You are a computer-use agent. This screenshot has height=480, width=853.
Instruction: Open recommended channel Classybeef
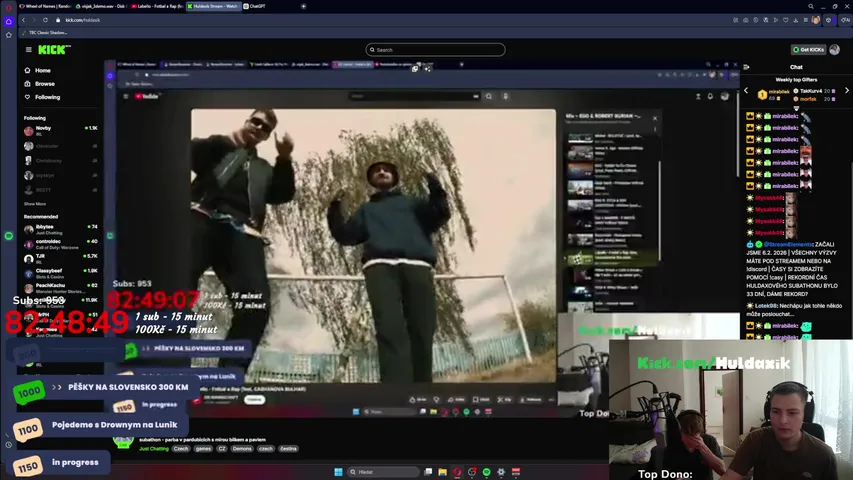pos(60,273)
